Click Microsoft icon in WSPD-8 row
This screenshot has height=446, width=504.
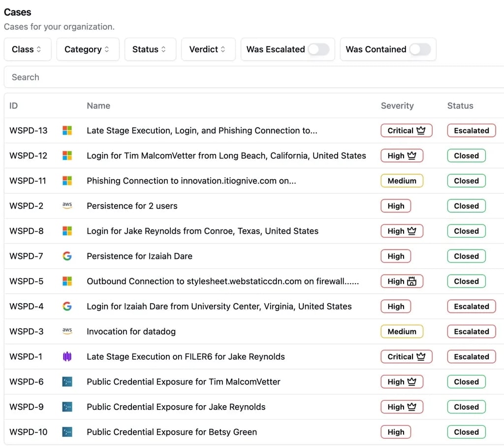tap(67, 231)
